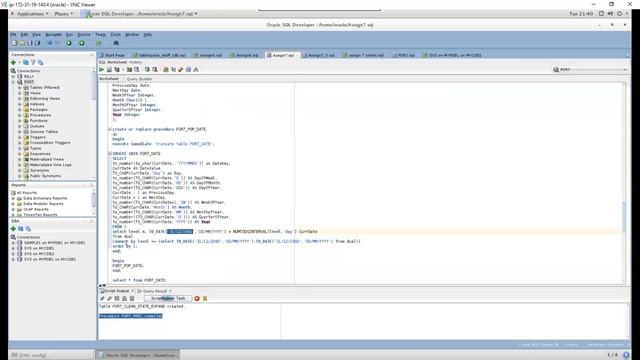Expand the Tables (Filtered) node
This screenshot has width=640, height=360.
tap(20, 87)
